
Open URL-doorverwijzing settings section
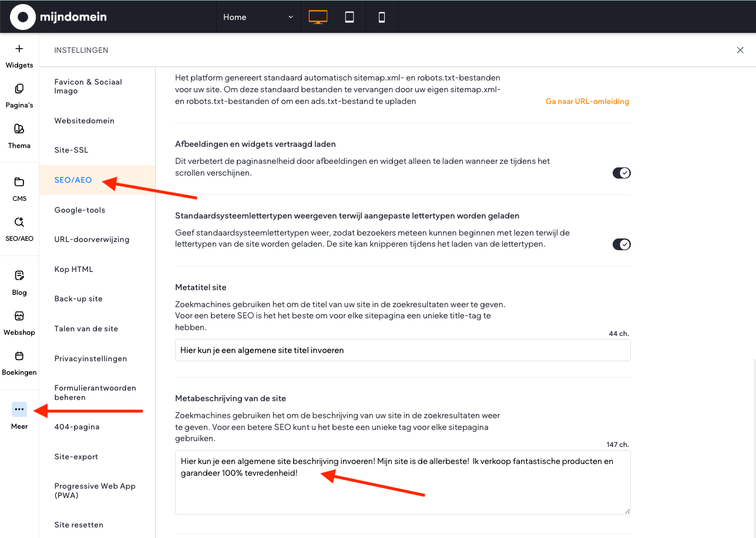click(x=92, y=240)
